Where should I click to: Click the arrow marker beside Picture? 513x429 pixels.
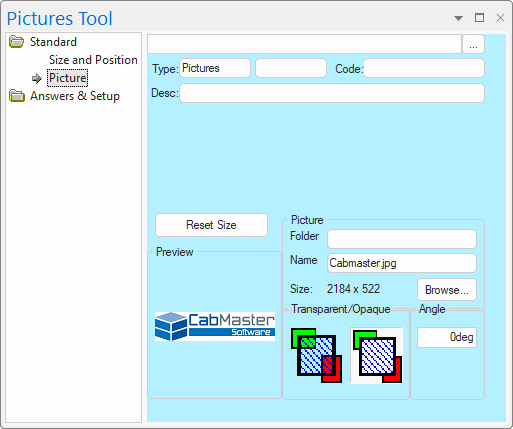[37, 78]
